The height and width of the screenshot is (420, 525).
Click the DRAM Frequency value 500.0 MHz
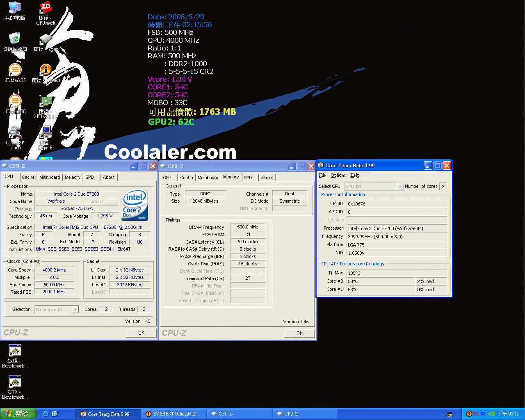click(x=248, y=227)
